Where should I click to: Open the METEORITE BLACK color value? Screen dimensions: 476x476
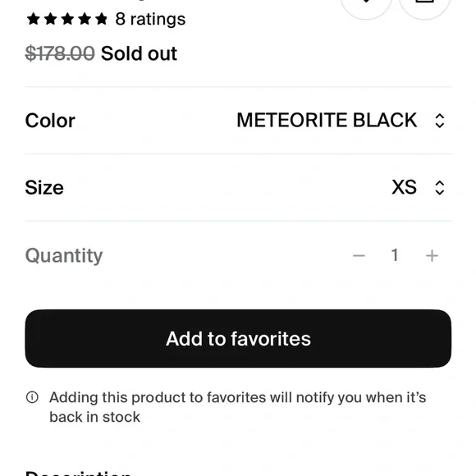pos(327,120)
